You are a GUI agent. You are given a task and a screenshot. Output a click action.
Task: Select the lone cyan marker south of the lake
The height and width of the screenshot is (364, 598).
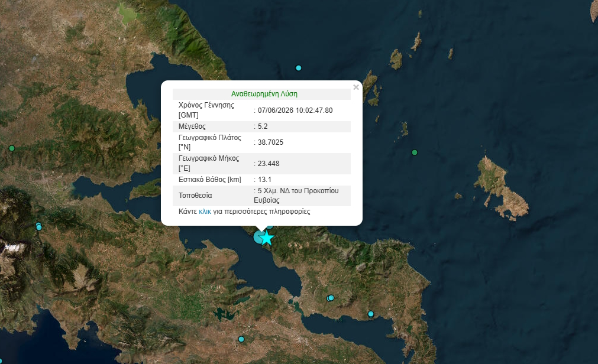tap(241, 339)
